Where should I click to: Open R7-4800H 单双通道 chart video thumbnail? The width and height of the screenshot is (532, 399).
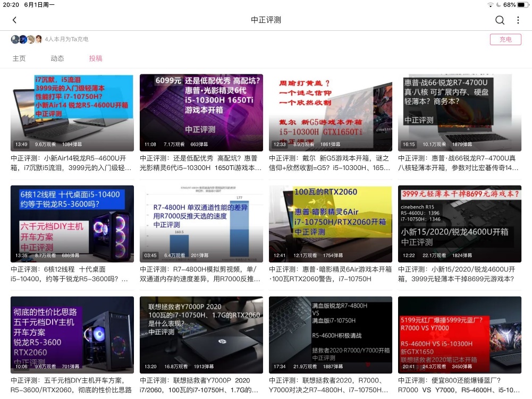tap(201, 224)
